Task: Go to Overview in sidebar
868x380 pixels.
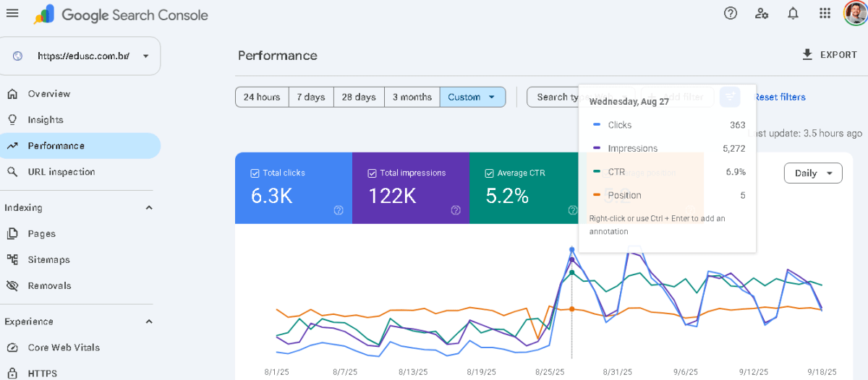Action: (x=49, y=94)
